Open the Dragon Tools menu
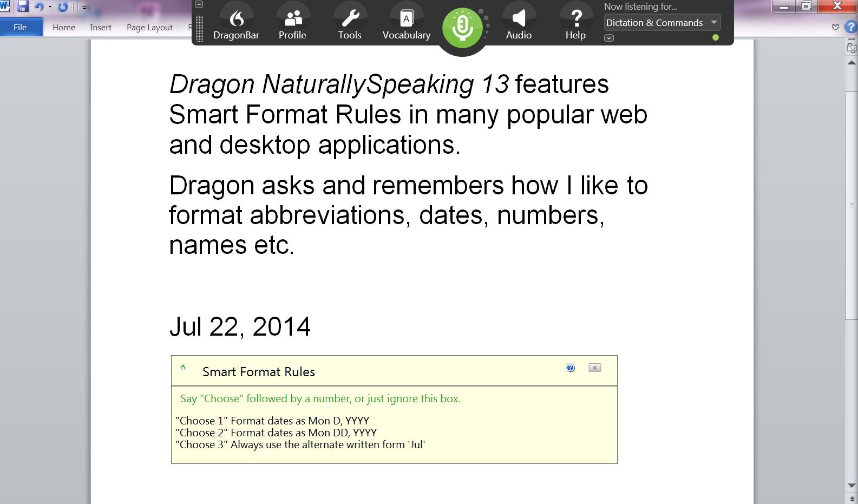 point(350,25)
